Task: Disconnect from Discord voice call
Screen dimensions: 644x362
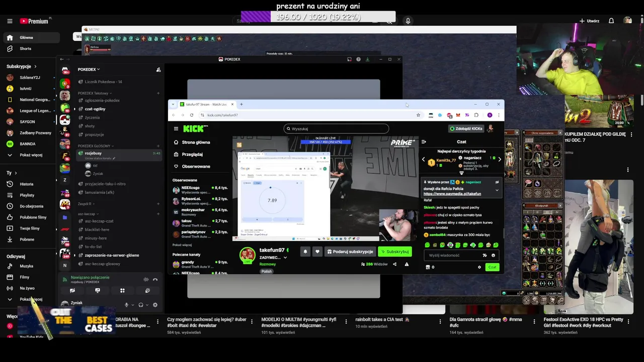Action: point(155,280)
